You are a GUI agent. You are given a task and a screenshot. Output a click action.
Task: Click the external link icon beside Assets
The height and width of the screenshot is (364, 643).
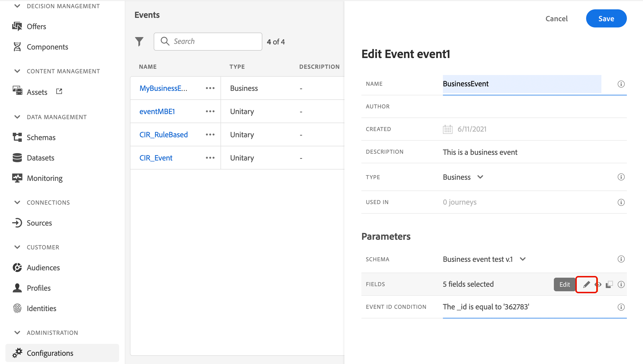pos(59,91)
